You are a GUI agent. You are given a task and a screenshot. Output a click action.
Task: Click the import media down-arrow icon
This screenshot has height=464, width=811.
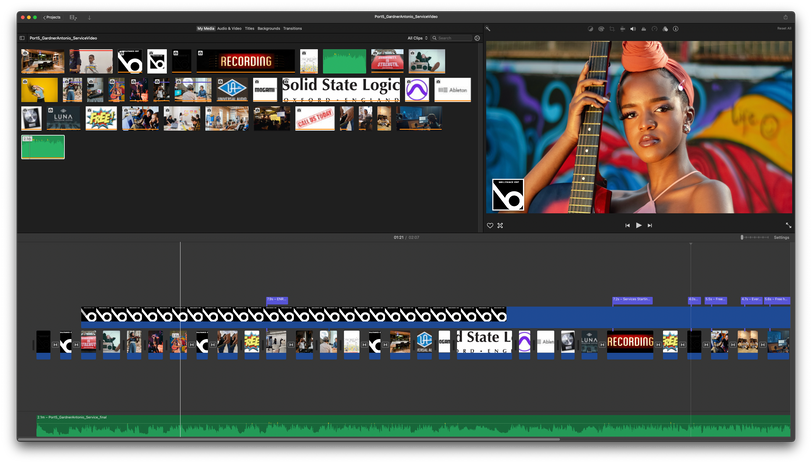coord(89,17)
